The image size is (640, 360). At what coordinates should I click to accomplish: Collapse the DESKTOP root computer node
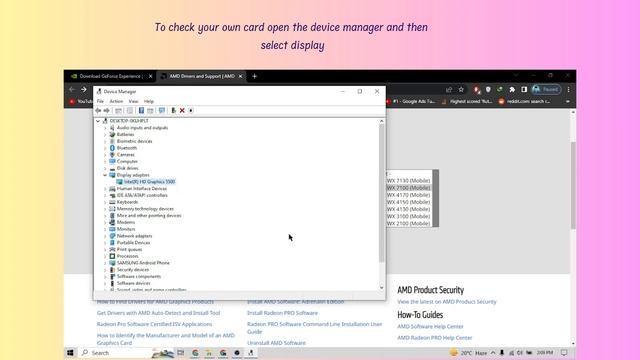[98, 121]
